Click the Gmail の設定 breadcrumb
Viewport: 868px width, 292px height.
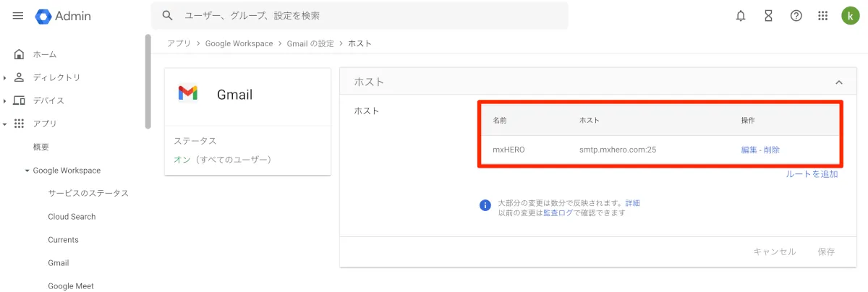point(310,43)
